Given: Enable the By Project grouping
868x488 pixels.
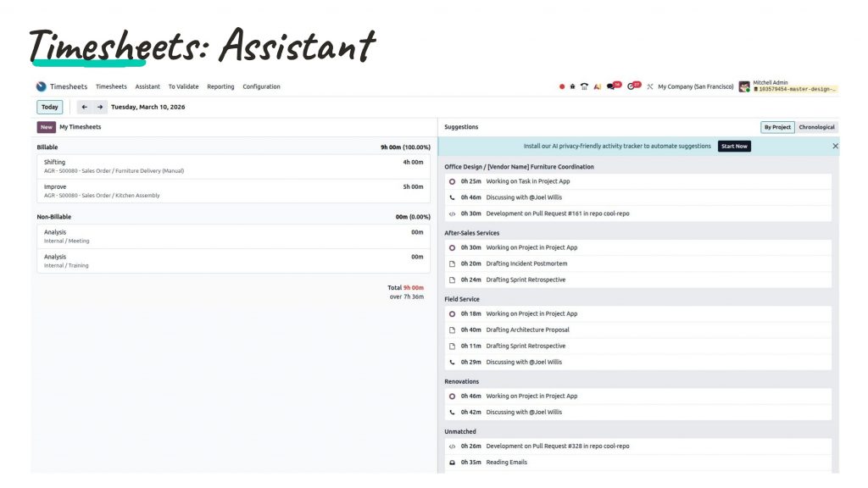Looking at the screenshot, I should 777,126.
